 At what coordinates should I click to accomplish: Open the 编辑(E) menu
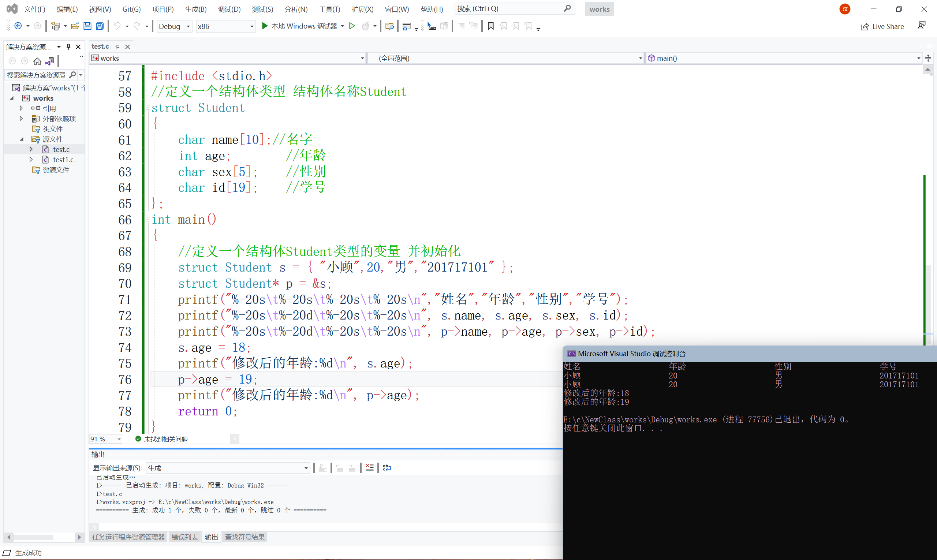pos(67,9)
